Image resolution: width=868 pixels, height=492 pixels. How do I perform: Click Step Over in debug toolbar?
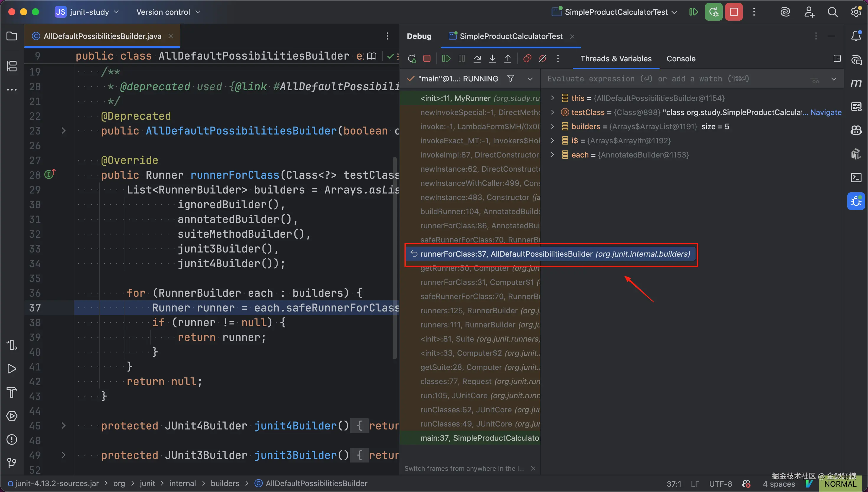tap(477, 59)
